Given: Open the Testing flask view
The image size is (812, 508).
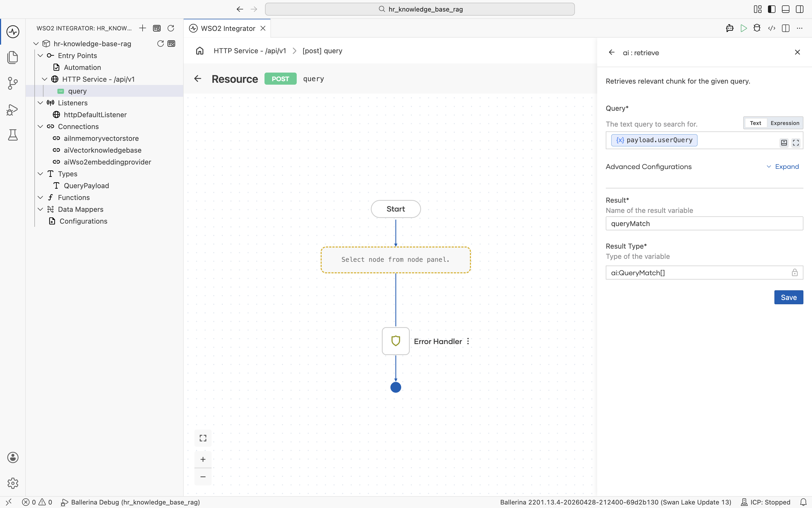Looking at the screenshot, I should (x=13, y=135).
